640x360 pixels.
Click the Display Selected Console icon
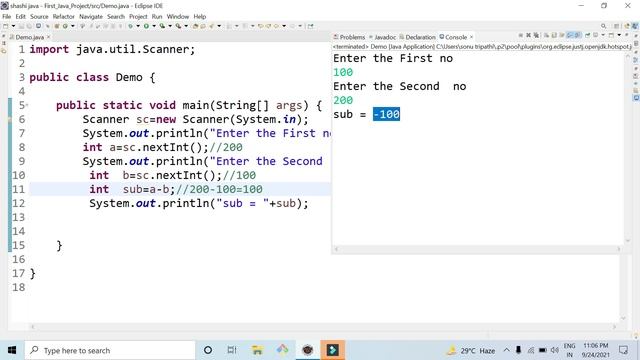point(595,36)
